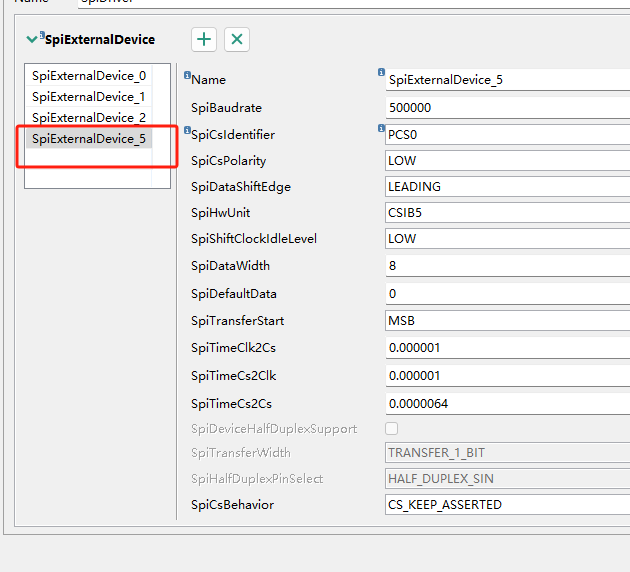Click info icon on SpiCsIdentifier value field
This screenshot has width=630, height=572.
coord(381,128)
